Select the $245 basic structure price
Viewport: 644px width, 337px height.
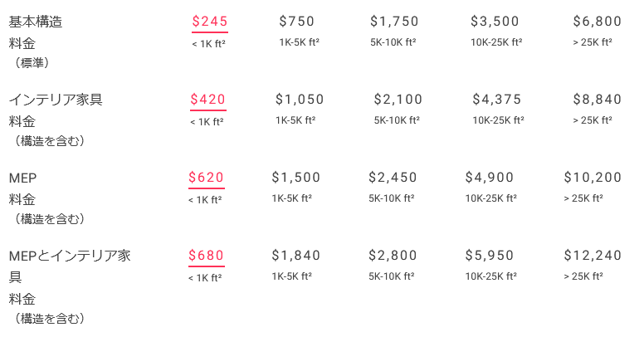pos(209,22)
